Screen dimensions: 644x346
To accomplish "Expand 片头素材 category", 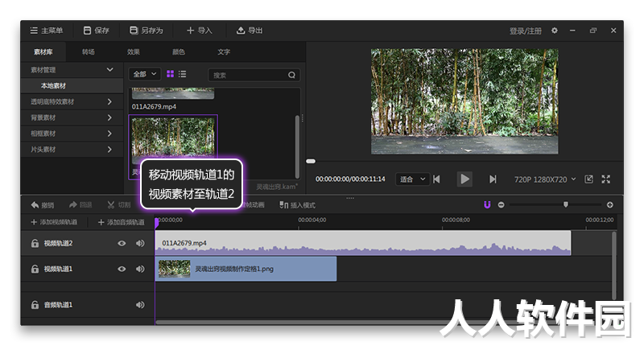I will click(72, 150).
